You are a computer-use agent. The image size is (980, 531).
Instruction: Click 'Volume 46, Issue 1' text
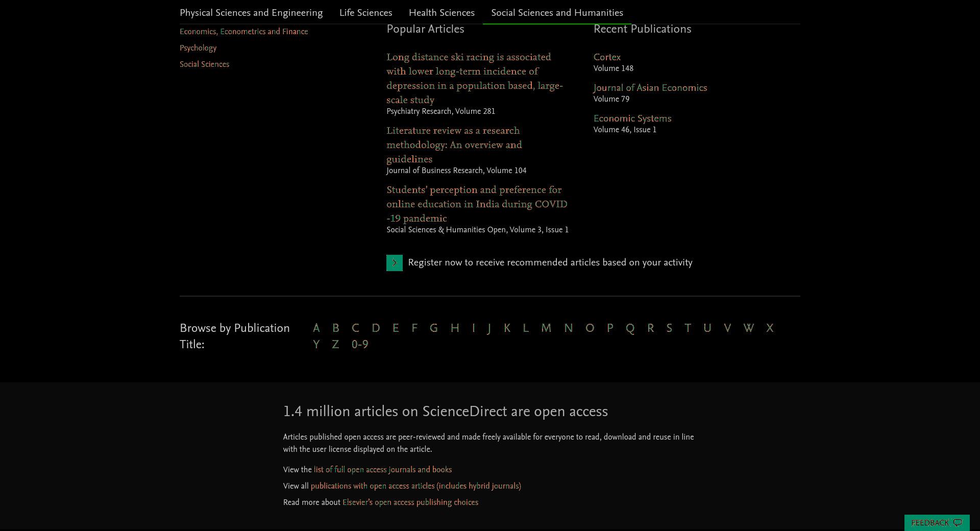pyautogui.click(x=625, y=130)
